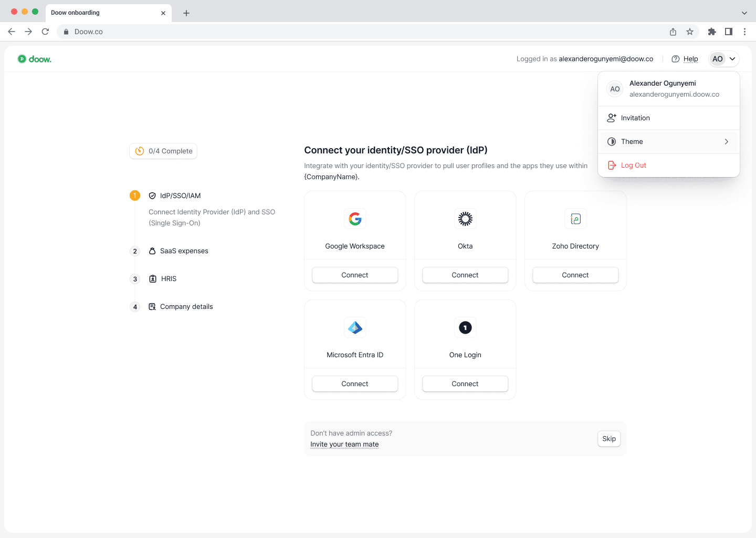Click the Zoho Directory logo icon
Screen dimensions: 756x538
point(575,219)
